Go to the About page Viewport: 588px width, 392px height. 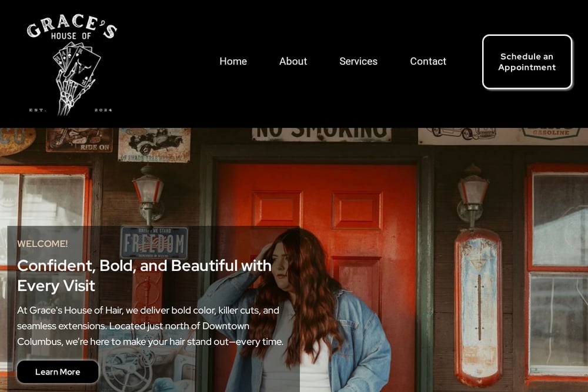coord(293,62)
